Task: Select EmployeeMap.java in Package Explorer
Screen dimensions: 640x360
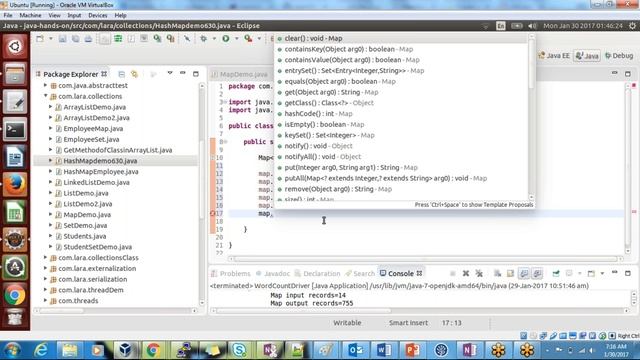Action: [93, 129]
